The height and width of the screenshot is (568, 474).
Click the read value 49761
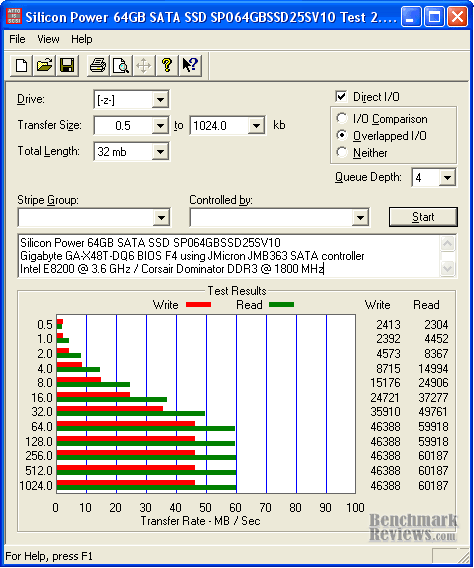click(x=433, y=412)
